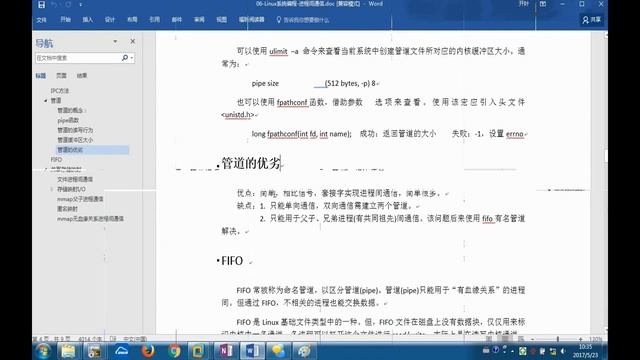Screen dimensions: 640x360
Task: Click the zoom out minus button
Action: (532, 339)
